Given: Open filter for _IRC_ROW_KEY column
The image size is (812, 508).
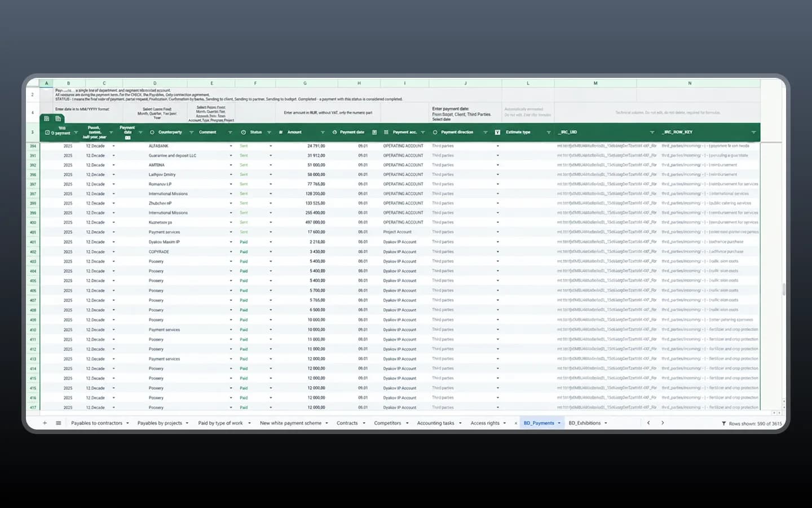Looking at the screenshot, I should [x=753, y=132].
